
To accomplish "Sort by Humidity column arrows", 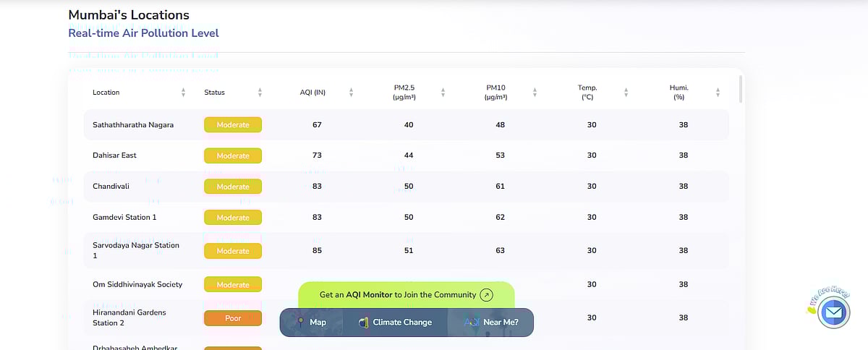I will (718, 93).
